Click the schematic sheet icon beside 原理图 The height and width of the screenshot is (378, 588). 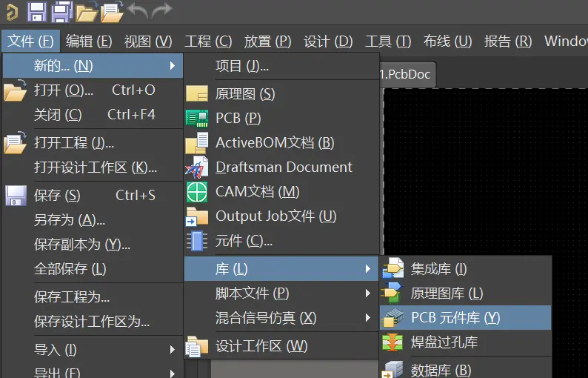197,94
